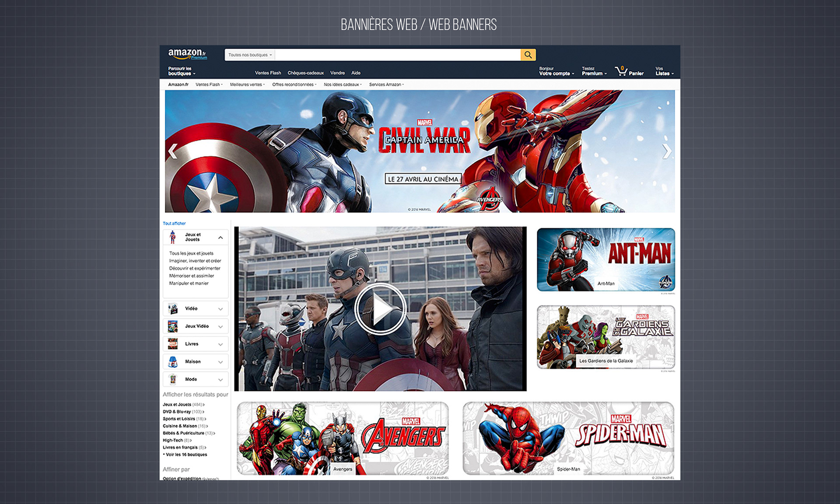Viewport: 840px width, 504px height.
Task: Click the magnifying glass search icon
Action: (528, 55)
